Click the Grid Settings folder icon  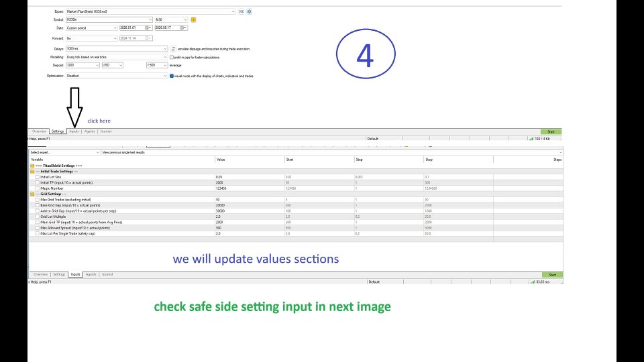pos(32,194)
